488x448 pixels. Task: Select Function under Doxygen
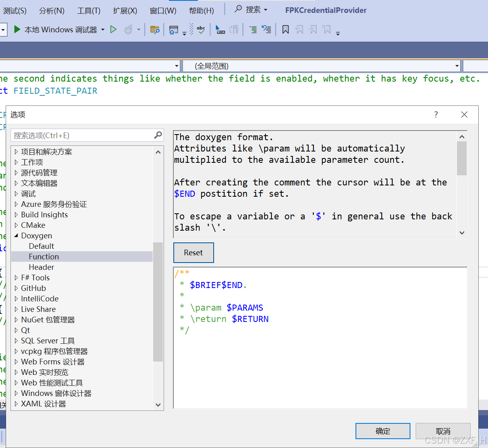(x=44, y=257)
